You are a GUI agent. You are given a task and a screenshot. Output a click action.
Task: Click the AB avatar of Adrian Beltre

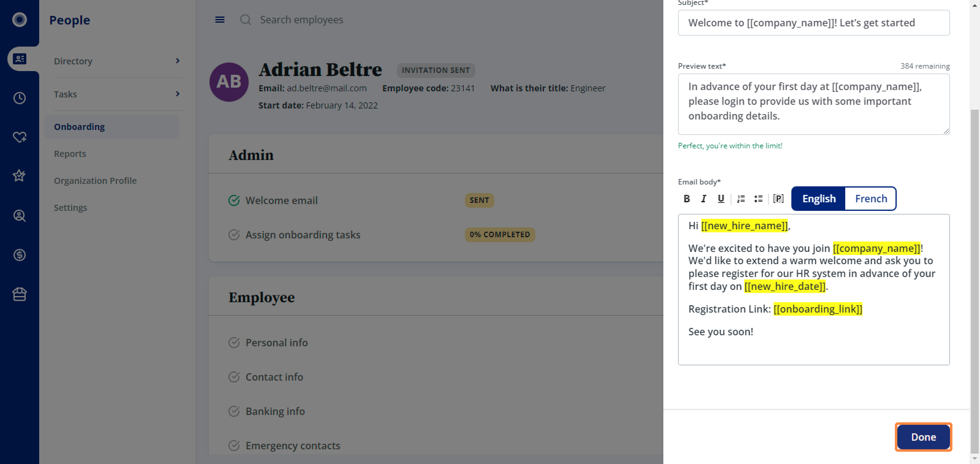pyautogui.click(x=229, y=82)
